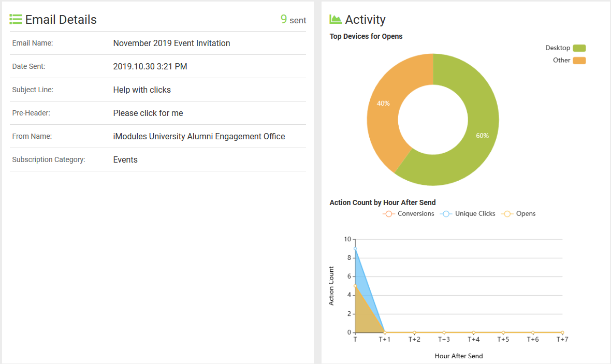
Task: Toggle the Other legend swatch
Action: pos(579,61)
